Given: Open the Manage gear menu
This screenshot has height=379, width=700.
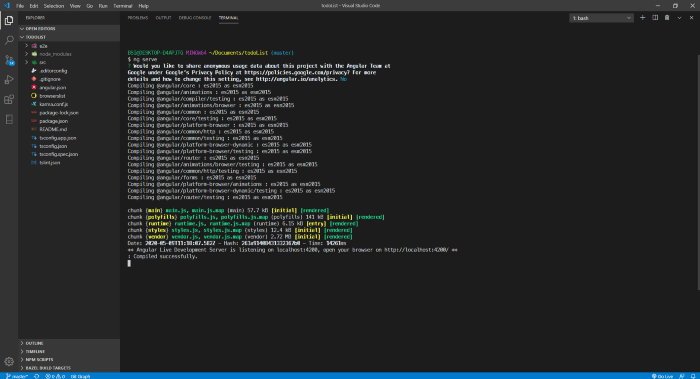Looking at the screenshot, I should pos(9,362).
